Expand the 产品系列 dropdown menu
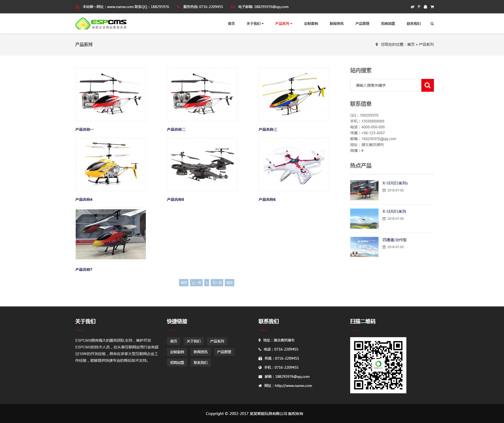Viewport: 504px width, 423px height. pyautogui.click(x=284, y=24)
